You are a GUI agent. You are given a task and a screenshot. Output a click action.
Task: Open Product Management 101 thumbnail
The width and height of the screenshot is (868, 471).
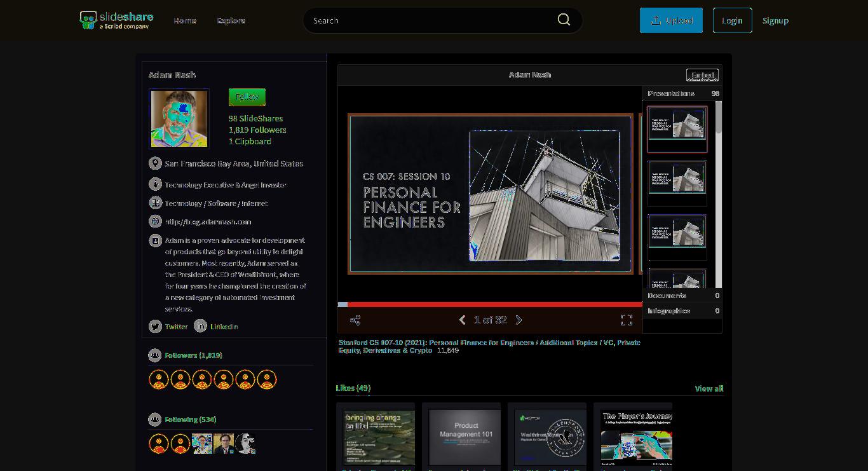[466, 437]
